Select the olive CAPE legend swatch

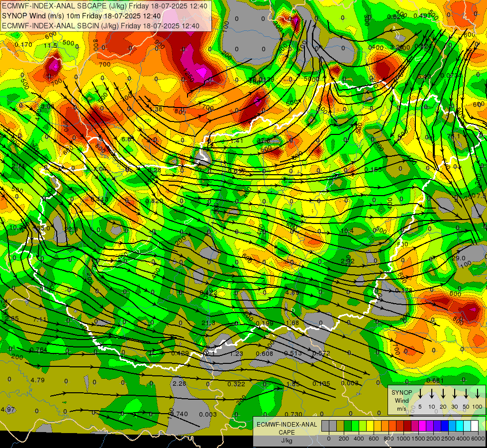point(340,426)
